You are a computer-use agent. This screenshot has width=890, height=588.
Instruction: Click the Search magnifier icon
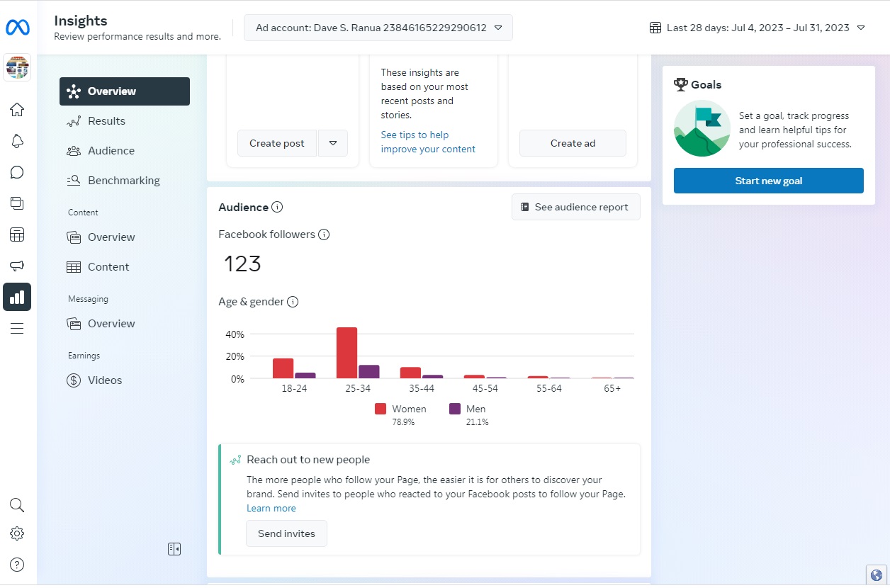[17, 505]
